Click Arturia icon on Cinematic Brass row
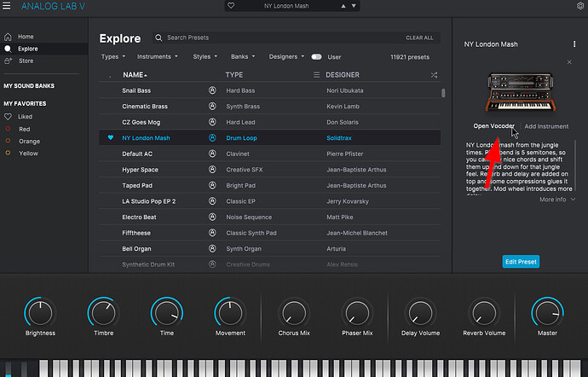 click(x=212, y=107)
